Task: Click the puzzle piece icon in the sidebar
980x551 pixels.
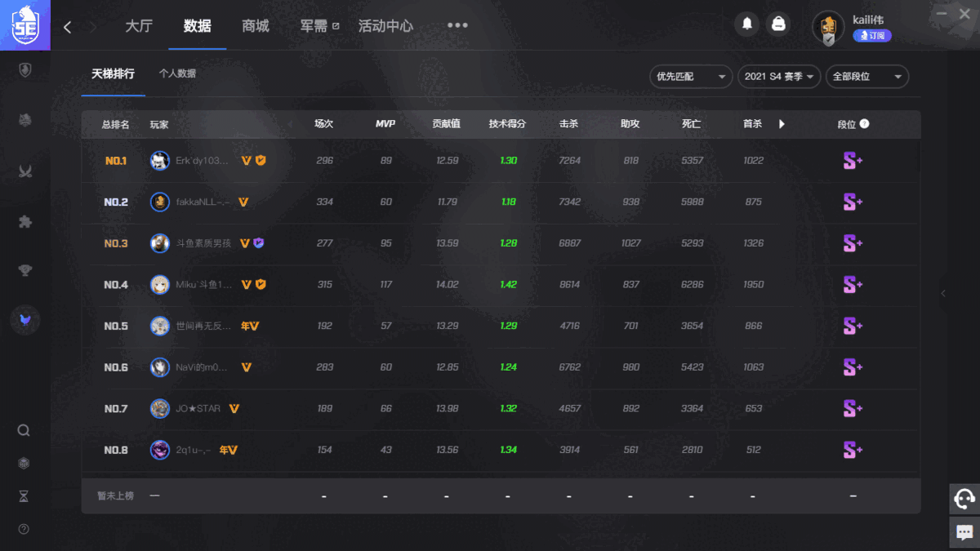Action: [24, 221]
